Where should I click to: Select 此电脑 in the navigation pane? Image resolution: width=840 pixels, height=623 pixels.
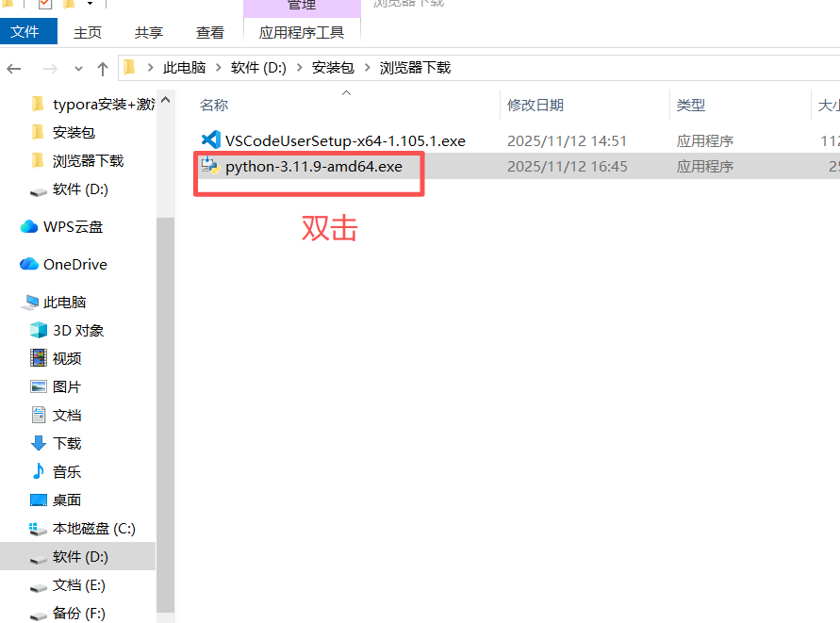(x=64, y=303)
